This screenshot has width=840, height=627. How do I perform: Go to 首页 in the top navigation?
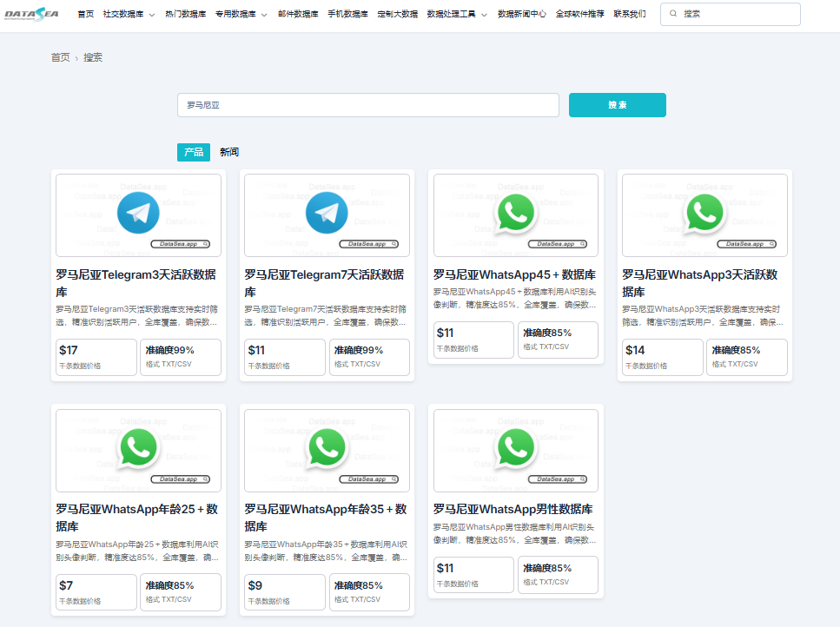(x=86, y=14)
